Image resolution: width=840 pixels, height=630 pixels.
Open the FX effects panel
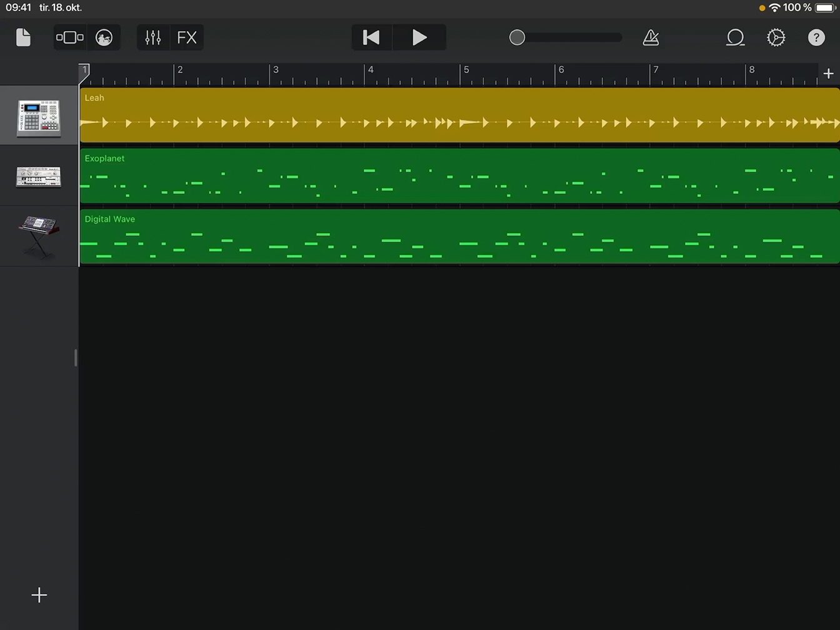point(187,37)
